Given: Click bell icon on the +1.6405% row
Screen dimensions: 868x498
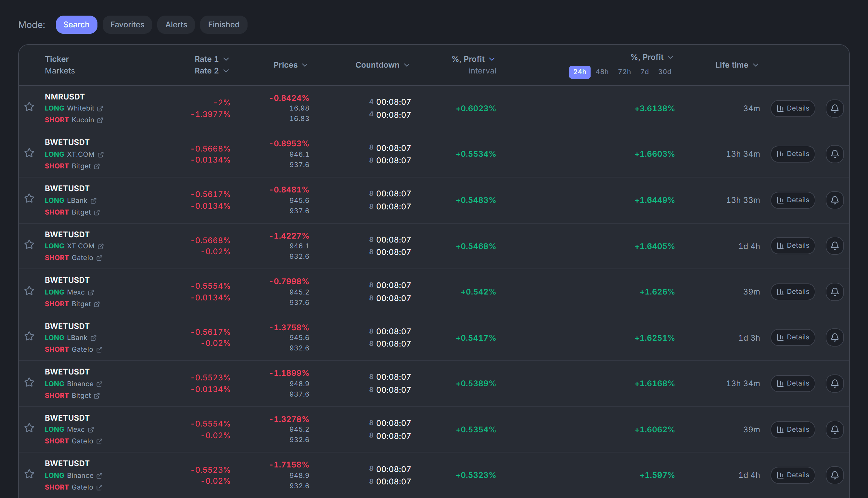Looking at the screenshot, I should 835,245.
